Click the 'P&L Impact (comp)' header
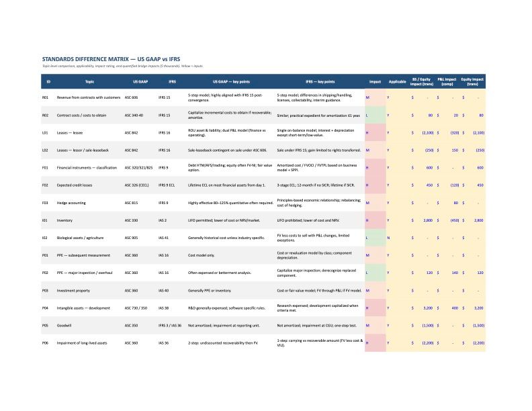This screenshot has width=532, height=411. [447, 82]
